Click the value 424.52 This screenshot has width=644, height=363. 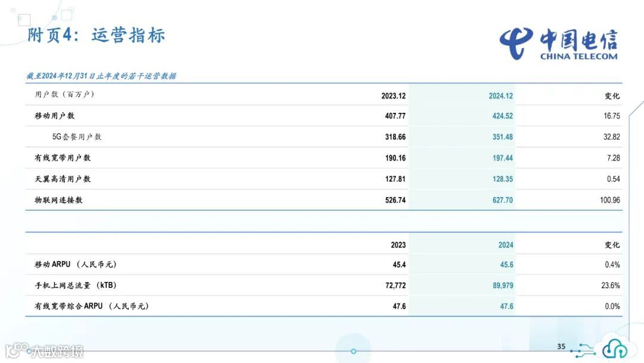pyautogui.click(x=503, y=116)
